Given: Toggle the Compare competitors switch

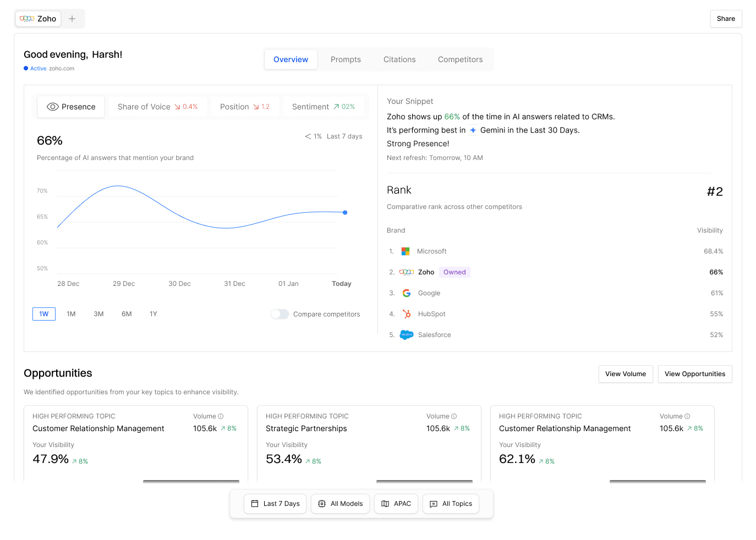Looking at the screenshot, I should tap(280, 314).
